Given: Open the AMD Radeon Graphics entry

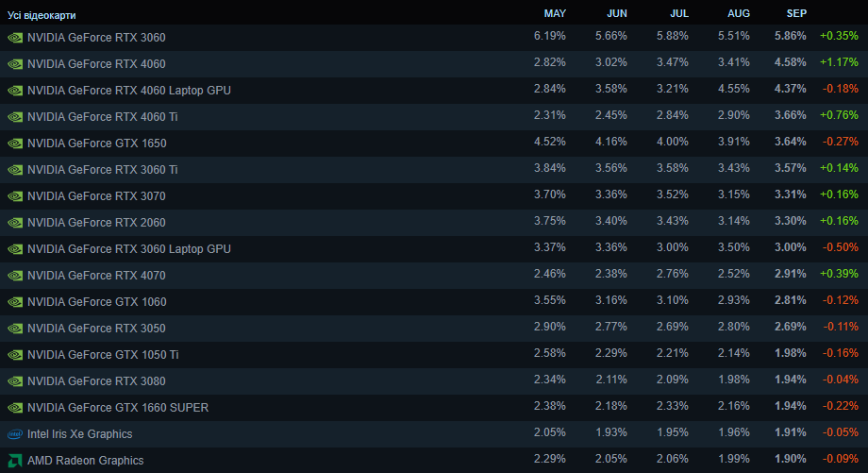Looking at the screenshot, I should (86, 461).
